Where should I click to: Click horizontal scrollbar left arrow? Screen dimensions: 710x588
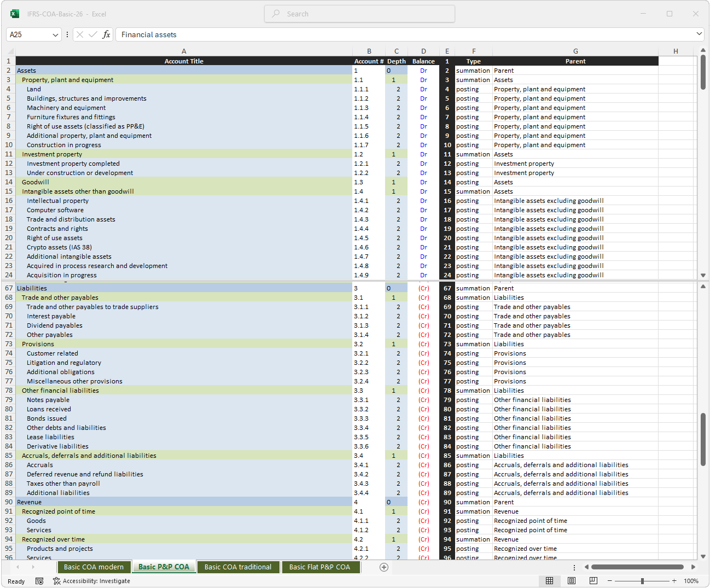[x=586, y=567]
